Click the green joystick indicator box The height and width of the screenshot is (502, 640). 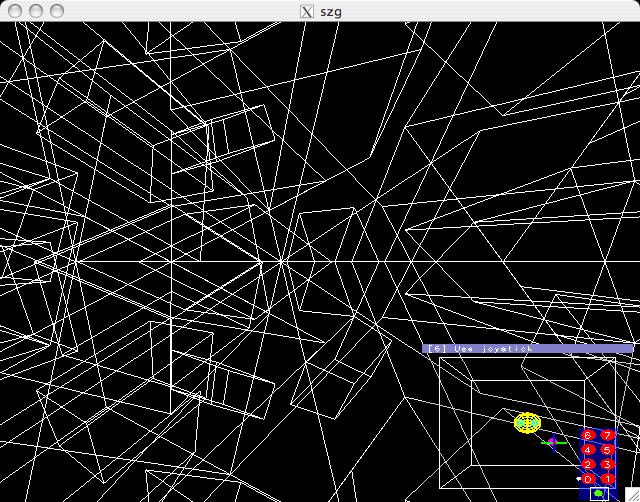(x=598, y=493)
